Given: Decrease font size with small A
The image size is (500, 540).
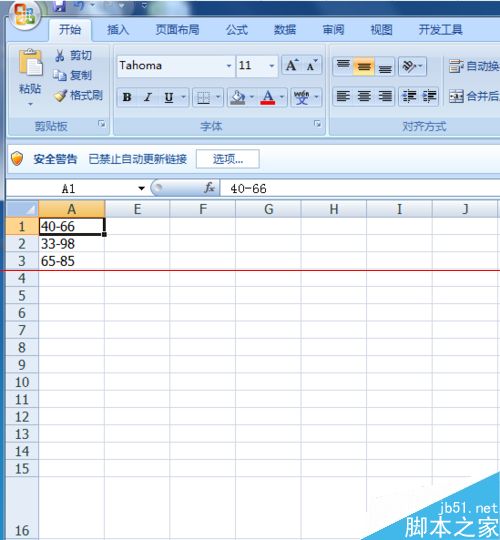Looking at the screenshot, I should 311,65.
